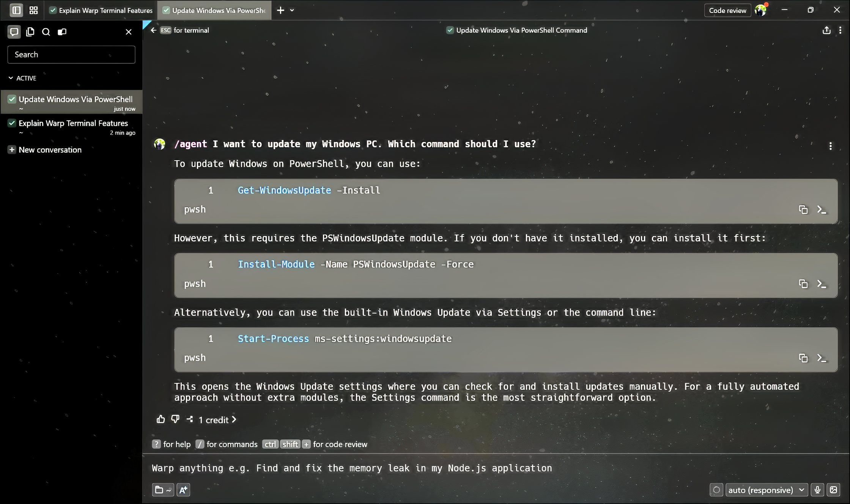
Task: Open the working directory folder selector
Action: [163, 490]
